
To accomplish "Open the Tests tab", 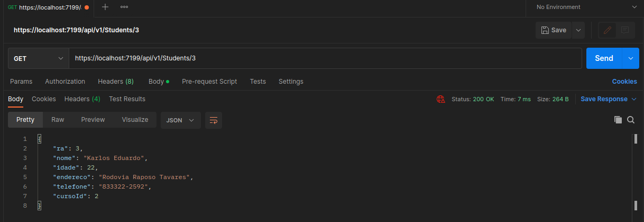I will 258,82.
